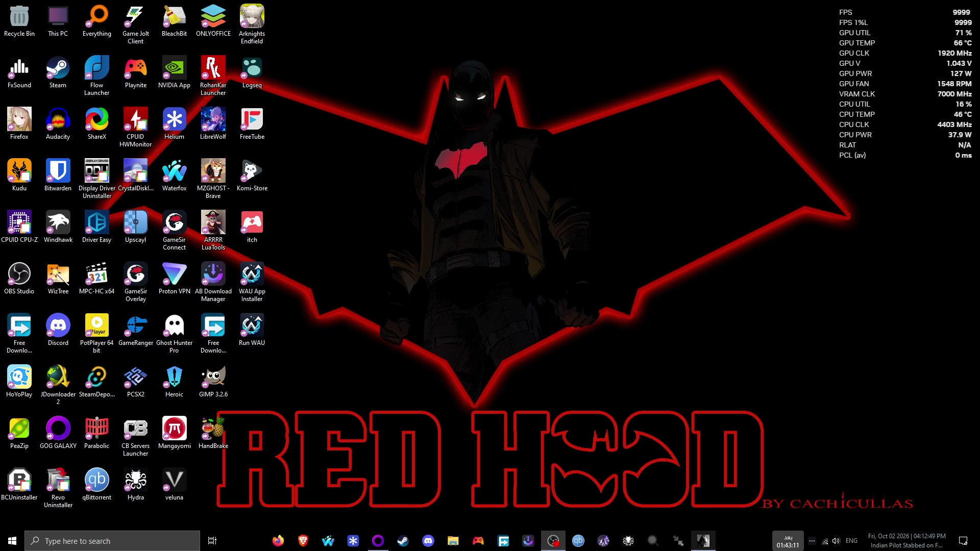Select the qBittorrent desktop icon

point(96,485)
